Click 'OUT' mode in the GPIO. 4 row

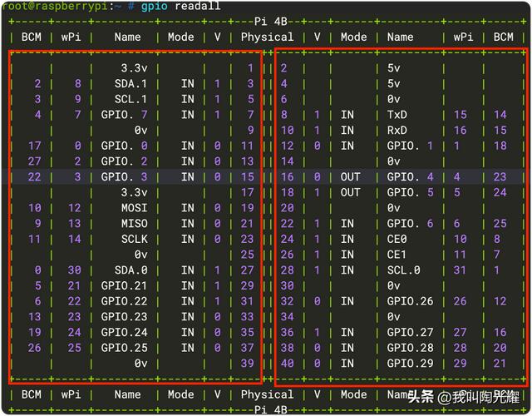tap(351, 177)
